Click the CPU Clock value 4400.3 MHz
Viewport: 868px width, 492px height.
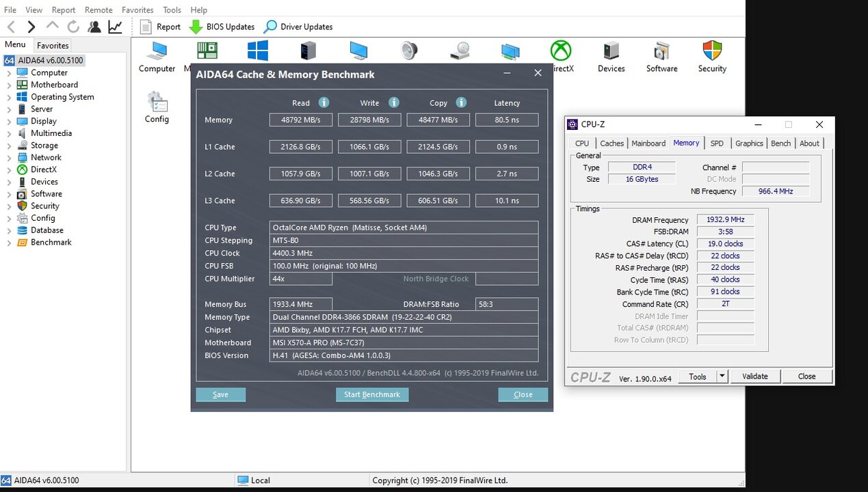point(404,254)
